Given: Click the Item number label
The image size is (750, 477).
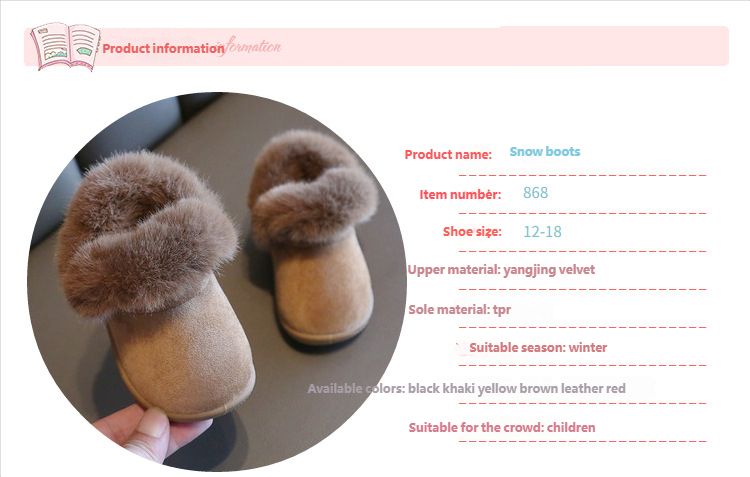Looking at the screenshot, I should (x=460, y=194).
